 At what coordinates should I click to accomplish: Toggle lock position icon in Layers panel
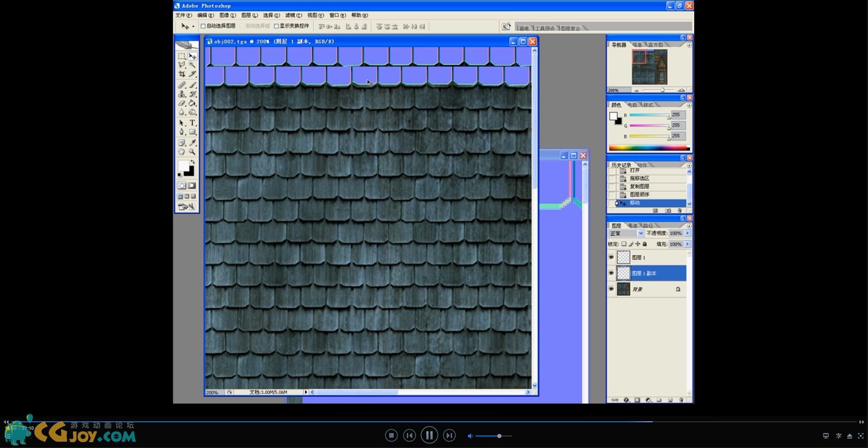[x=638, y=244]
